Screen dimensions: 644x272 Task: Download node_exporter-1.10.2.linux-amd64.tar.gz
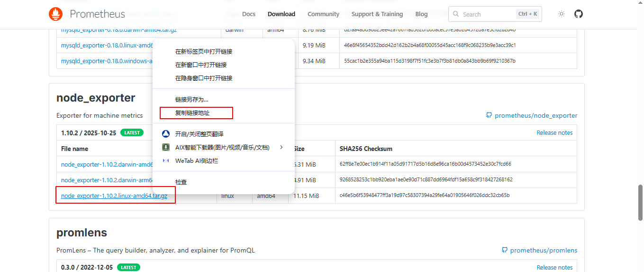tap(114, 196)
